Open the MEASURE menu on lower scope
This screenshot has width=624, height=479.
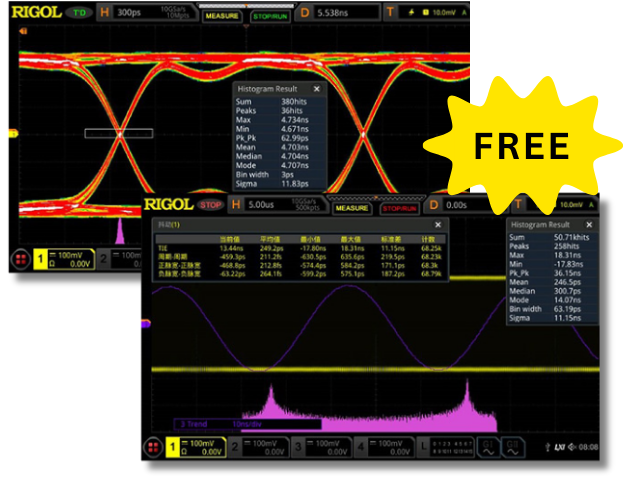(351, 207)
